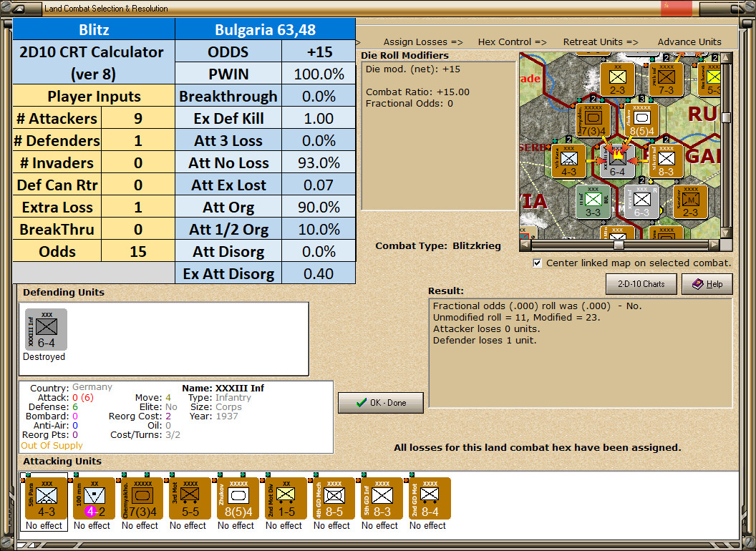This screenshot has width=756, height=551.
Task: Click the 'Out Of Supply' status text
Action: point(52,445)
